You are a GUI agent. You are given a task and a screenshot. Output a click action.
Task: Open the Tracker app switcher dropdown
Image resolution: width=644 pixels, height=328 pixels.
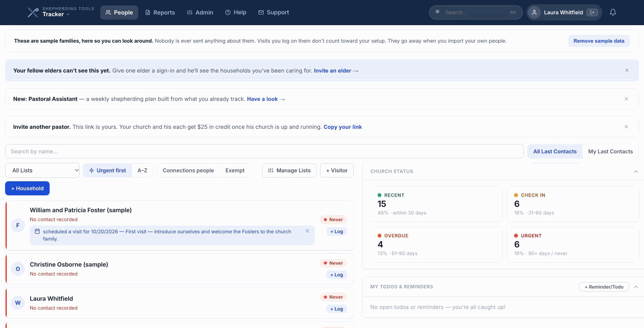click(56, 15)
